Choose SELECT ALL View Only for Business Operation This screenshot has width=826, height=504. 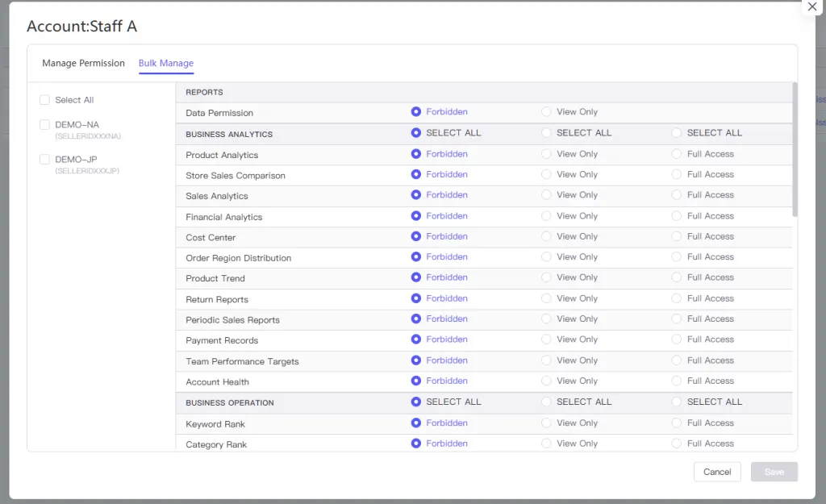point(546,402)
